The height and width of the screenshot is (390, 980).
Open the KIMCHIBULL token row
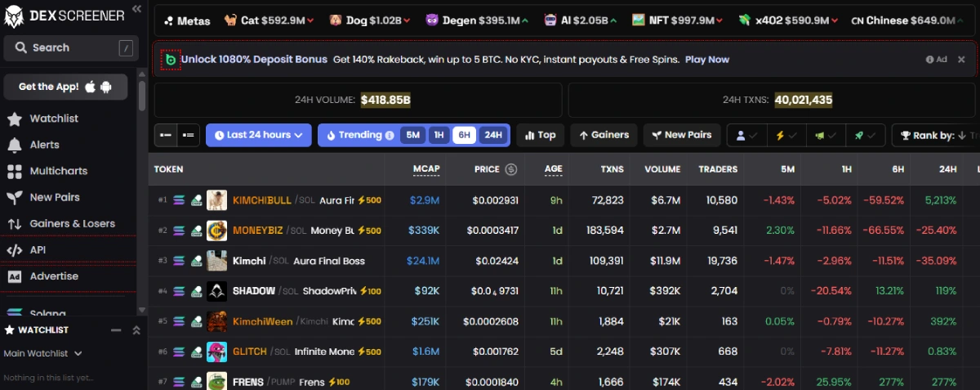pyautogui.click(x=563, y=200)
